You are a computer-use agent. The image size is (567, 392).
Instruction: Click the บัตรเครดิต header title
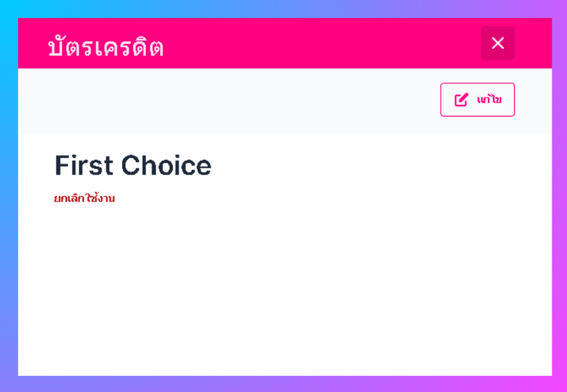click(x=105, y=47)
